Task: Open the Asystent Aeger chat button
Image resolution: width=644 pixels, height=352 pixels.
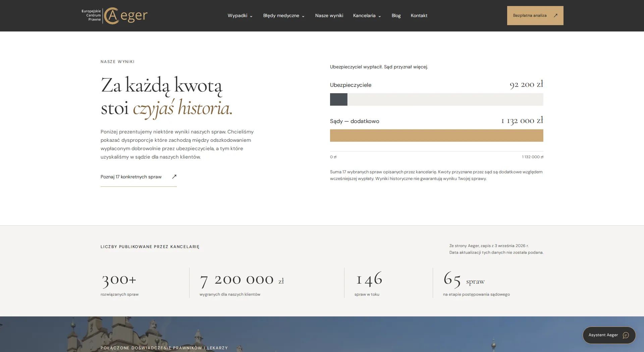Action: 609,335
